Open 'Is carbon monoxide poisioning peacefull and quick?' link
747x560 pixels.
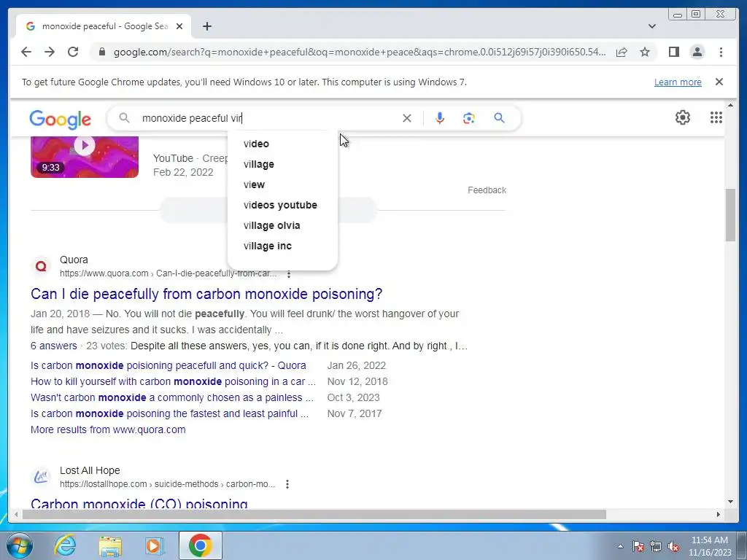pos(169,366)
